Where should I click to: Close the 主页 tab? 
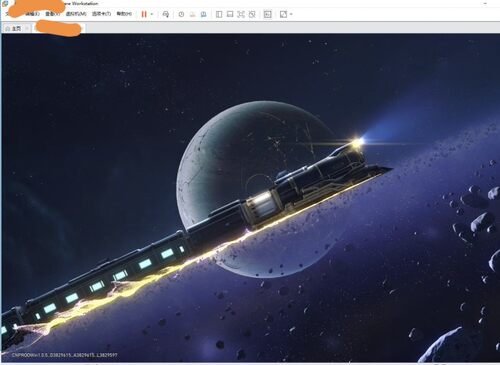[x=27, y=29]
